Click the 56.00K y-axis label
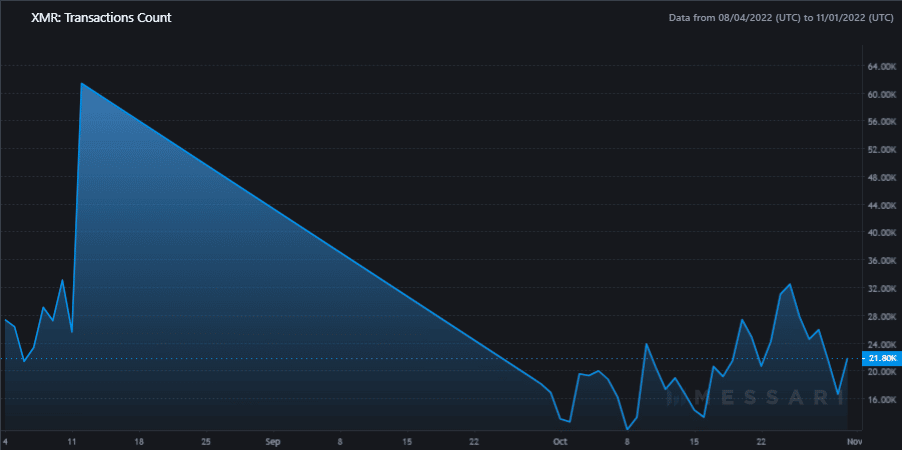The height and width of the screenshot is (450, 902). [x=881, y=121]
